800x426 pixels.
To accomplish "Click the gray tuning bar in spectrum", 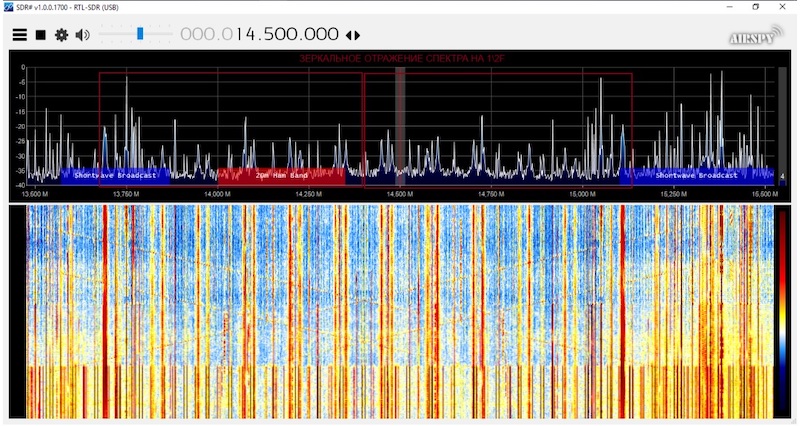I will pyautogui.click(x=400, y=120).
